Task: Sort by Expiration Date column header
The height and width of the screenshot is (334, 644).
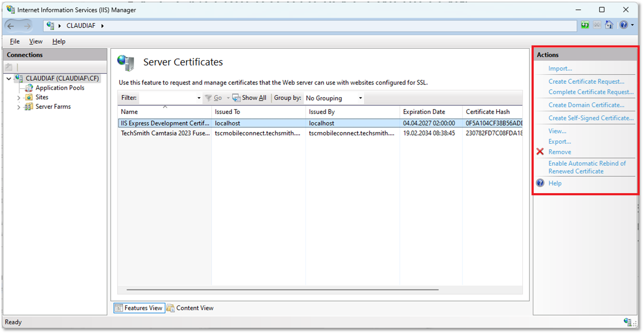Action: click(x=424, y=112)
